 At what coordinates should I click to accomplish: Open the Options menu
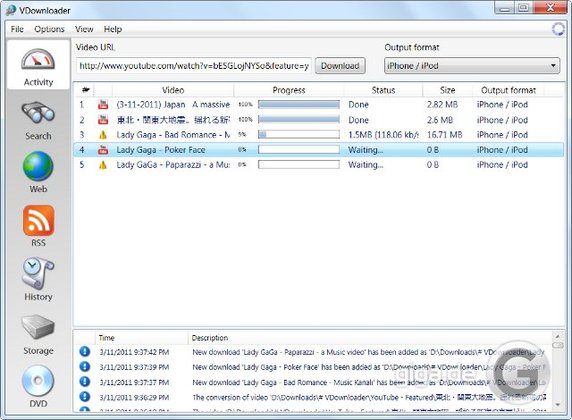(x=49, y=29)
